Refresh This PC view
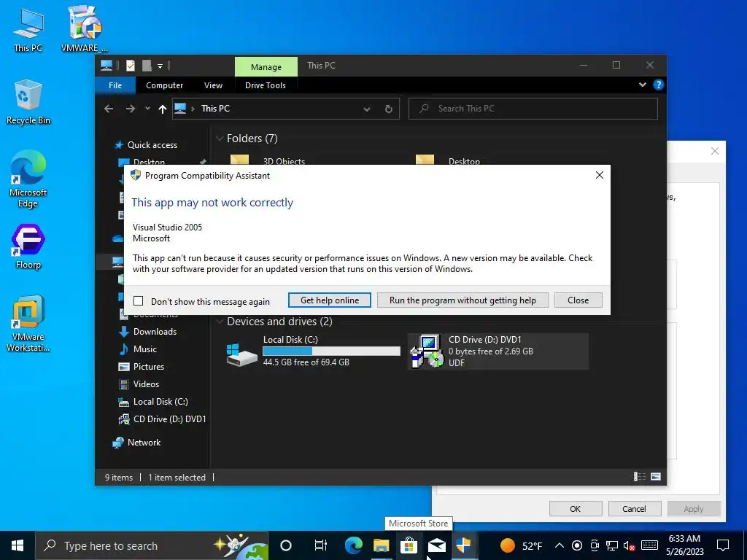747x560 pixels. (389, 109)
